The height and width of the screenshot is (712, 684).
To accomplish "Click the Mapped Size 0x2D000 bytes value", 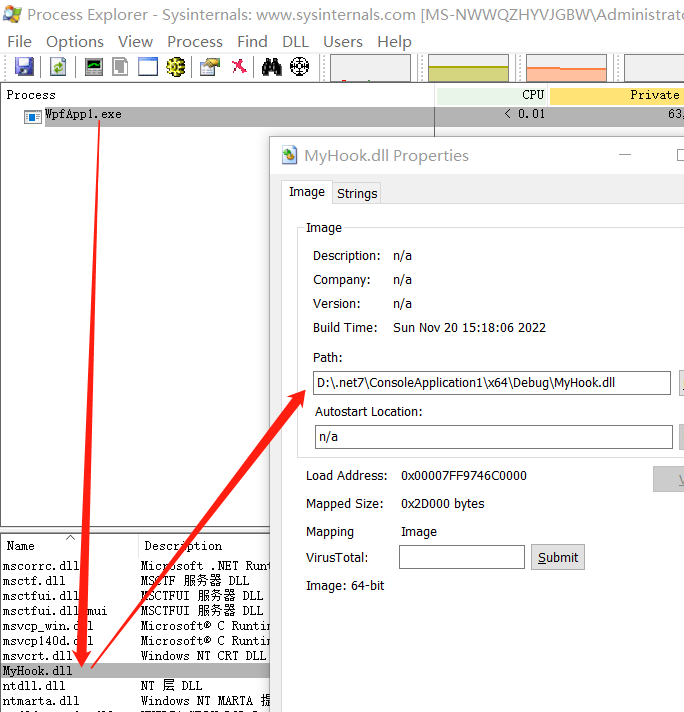I will (x=442, y=504).
